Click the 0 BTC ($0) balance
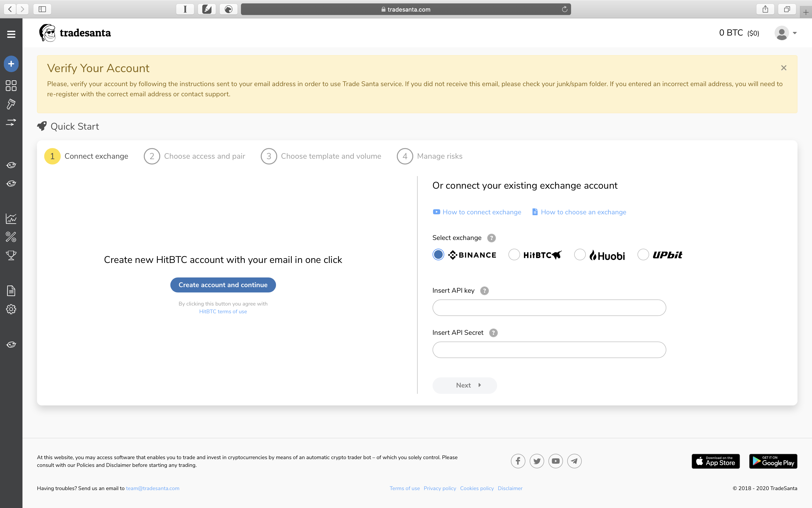 pos(739,33)
